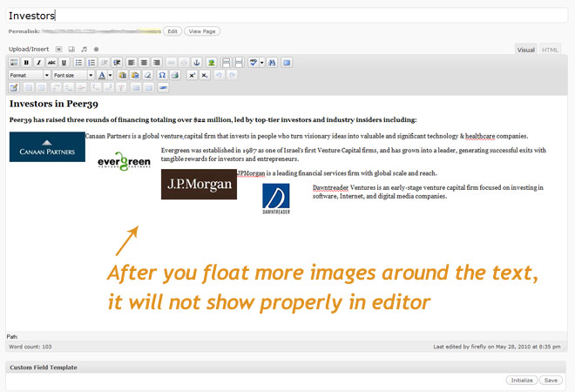The image size is (575, 392).
Task: Click the 'Word count: 103' text
Action: 30,347
